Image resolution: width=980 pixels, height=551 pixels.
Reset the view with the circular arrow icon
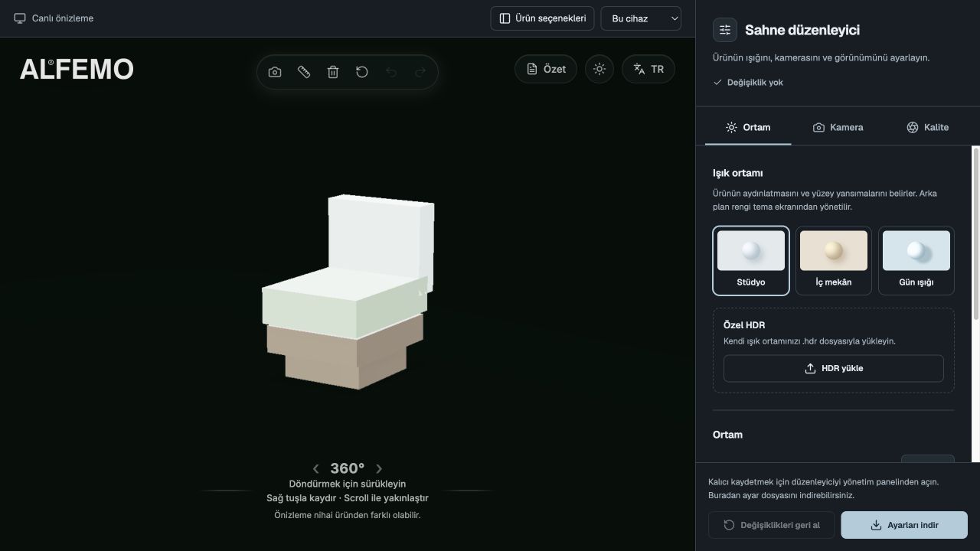pyautogui.click(x=362, y=72)
